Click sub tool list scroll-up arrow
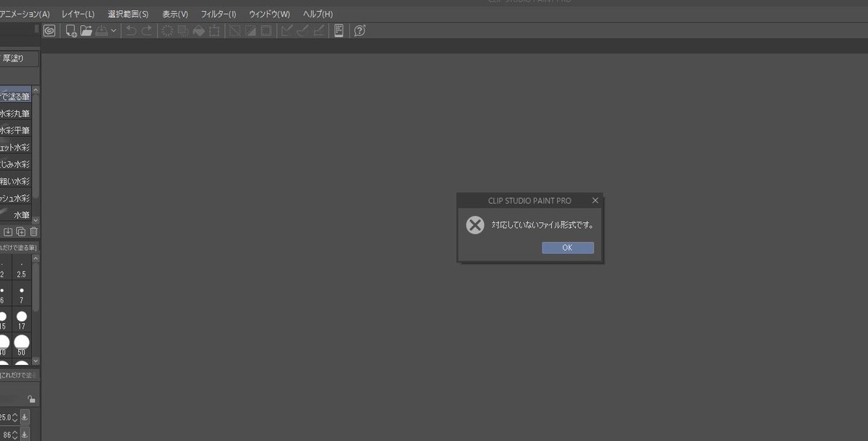The width and height of the screenshot is (868, 441). (x=36, y=91)
